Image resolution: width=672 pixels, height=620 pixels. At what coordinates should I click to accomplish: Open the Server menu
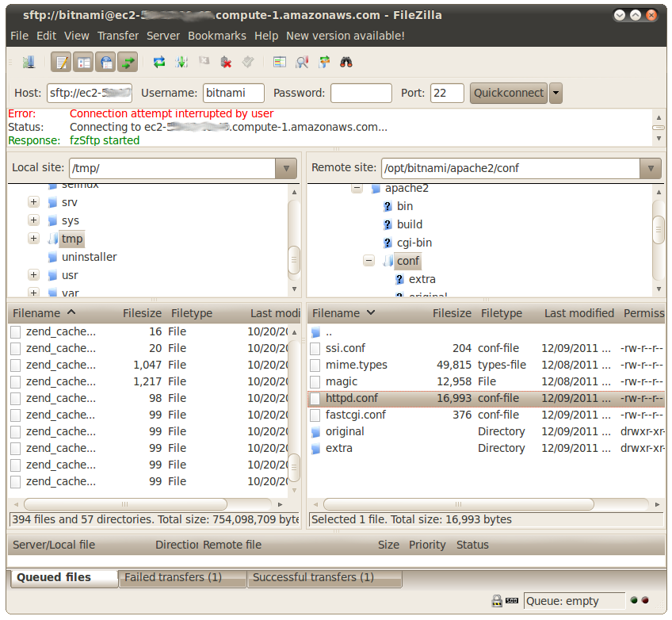(163, 36)
